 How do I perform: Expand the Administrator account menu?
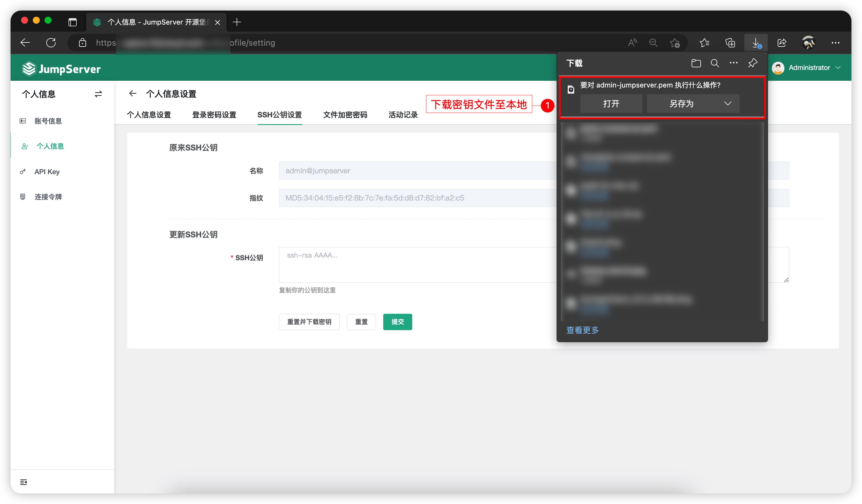pos(814,67)
